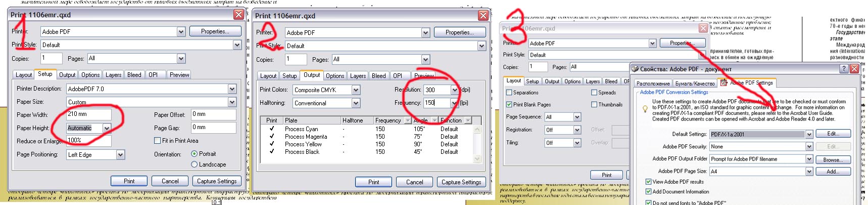Open the Frequency column header dropdown in plate list
This screenshot has height=205, width=868.
(x=407, y=120)
